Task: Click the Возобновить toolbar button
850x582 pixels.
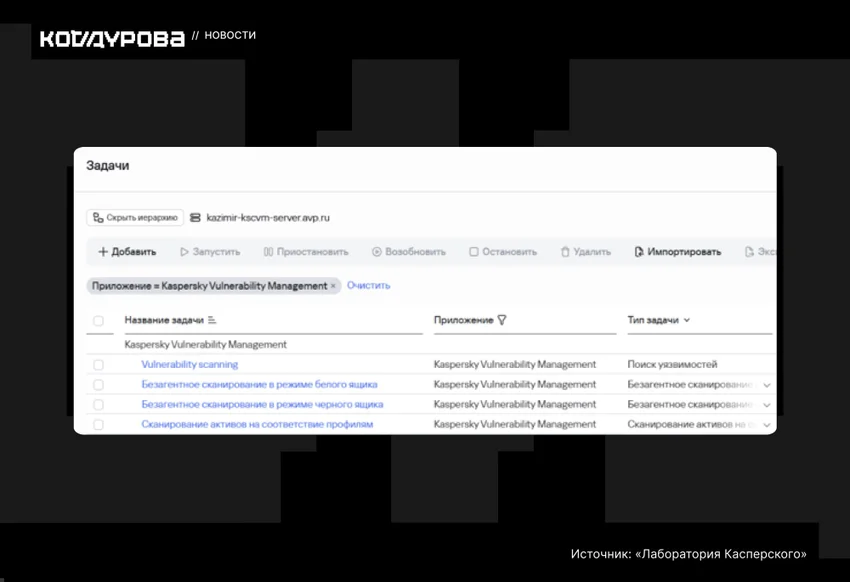Action: [409, 252]
